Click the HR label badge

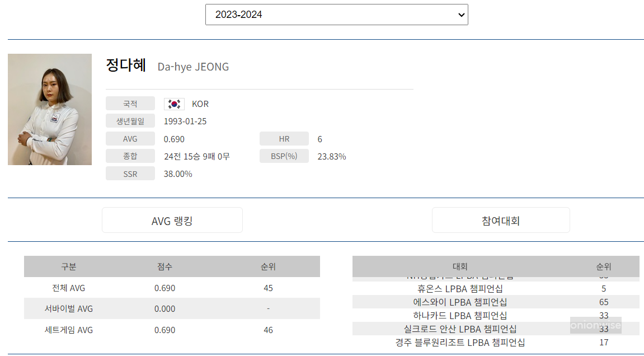point(284,138)
